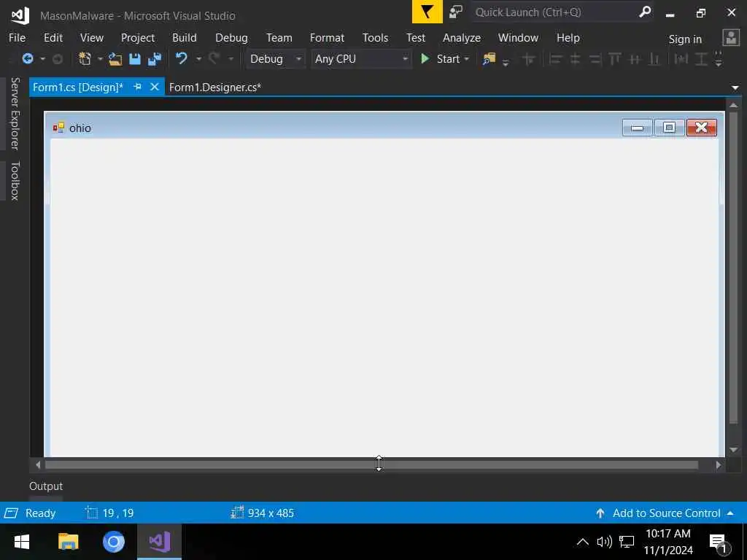747x560 pixels.
Task: Click the Sign in link
Action: click(x=685, y=39)
